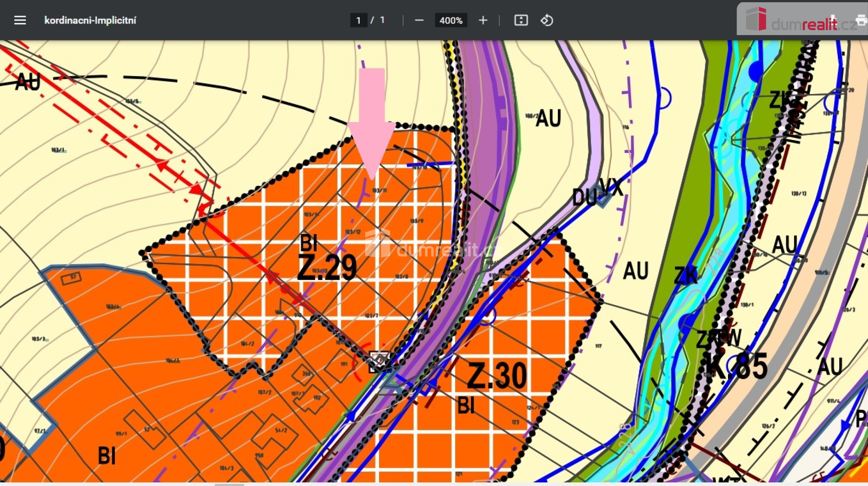Click the zoom in plus button
This screenshot has height=486, width=868.
pyautogui.click(x=483, y=20)
